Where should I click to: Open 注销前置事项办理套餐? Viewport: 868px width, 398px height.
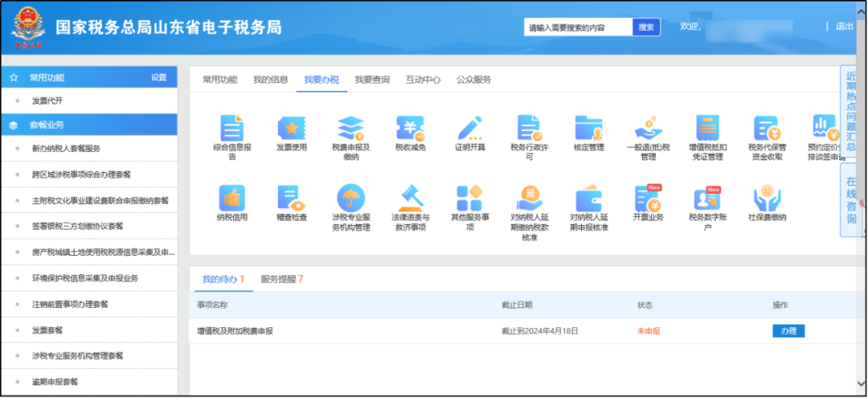point(70,304)
